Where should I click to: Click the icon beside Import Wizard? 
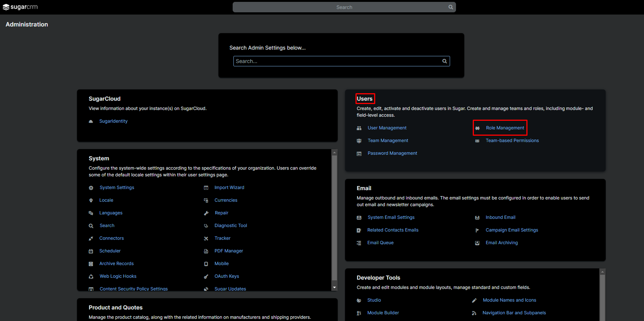coord(206,188)
